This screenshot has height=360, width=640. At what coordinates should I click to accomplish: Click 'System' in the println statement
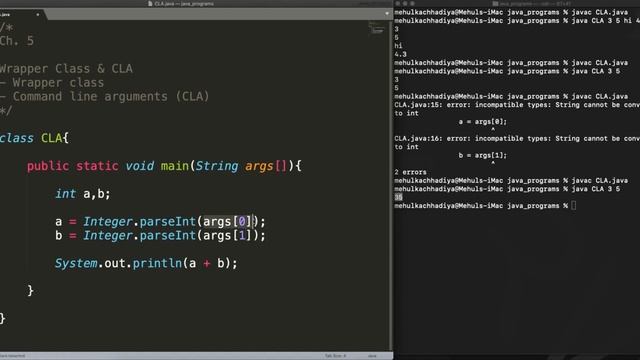pos(76,263)
